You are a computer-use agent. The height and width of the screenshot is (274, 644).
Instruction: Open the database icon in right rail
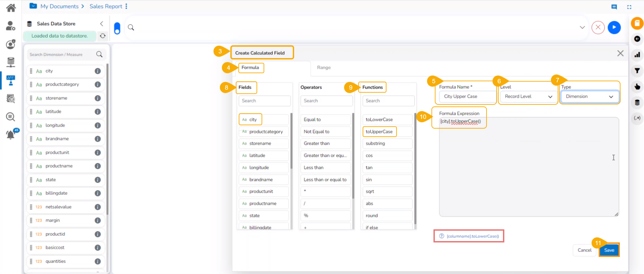point(637,102)
